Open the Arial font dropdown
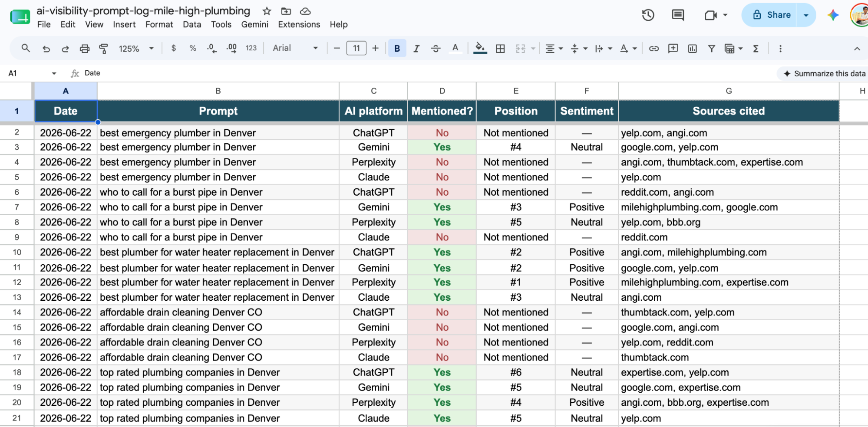The width and height of the screenshot is (868, 427). point(296,48)
